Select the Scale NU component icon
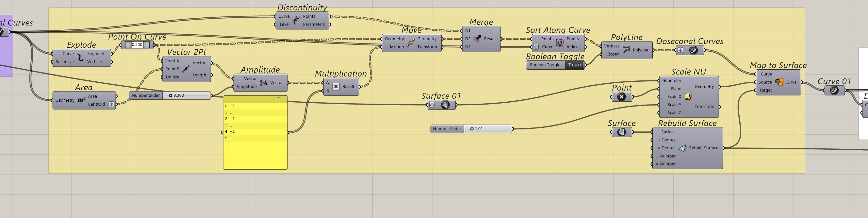This screenshot has height=218, width=868. (x=688, y=97)
